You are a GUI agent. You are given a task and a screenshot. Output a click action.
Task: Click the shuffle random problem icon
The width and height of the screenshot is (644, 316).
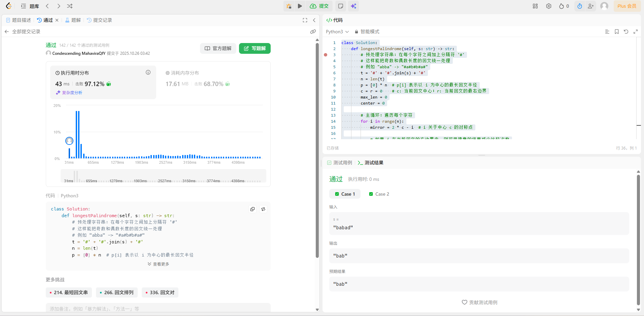(70, 6)
